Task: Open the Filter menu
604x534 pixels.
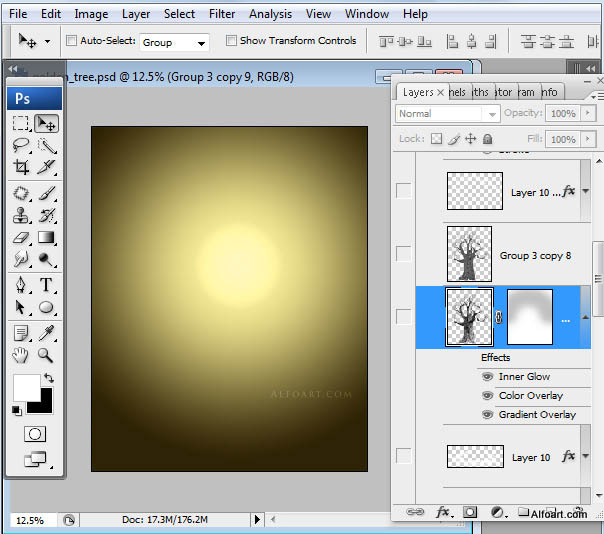Action: coord(222,14)
